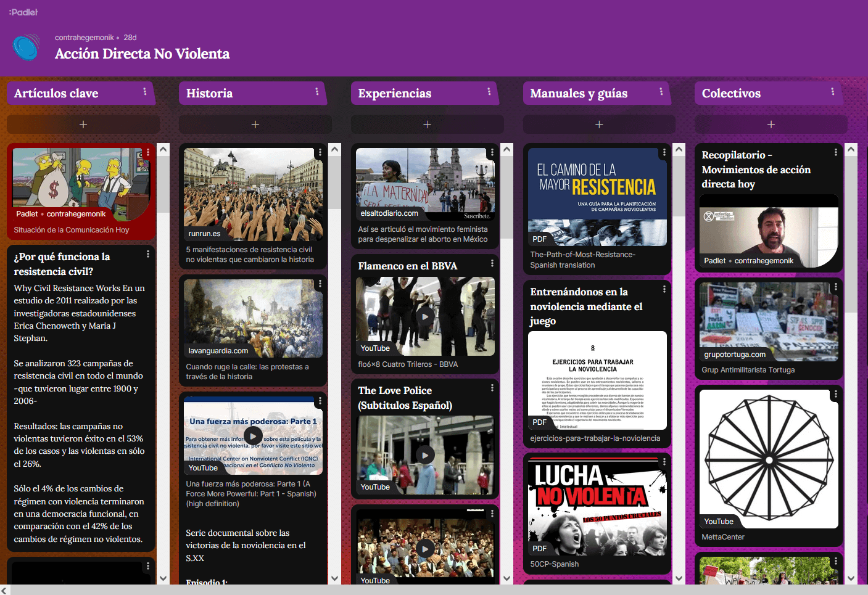Open menu of Lucha No Violenta post
The height and width of the screenshot is (595, 868).
tap(664, 461)
